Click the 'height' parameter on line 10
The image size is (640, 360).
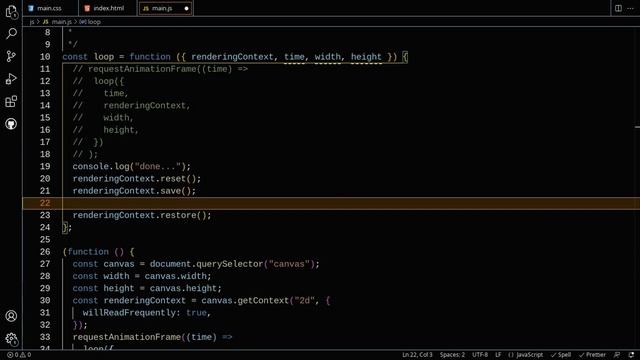click(366, 57)
